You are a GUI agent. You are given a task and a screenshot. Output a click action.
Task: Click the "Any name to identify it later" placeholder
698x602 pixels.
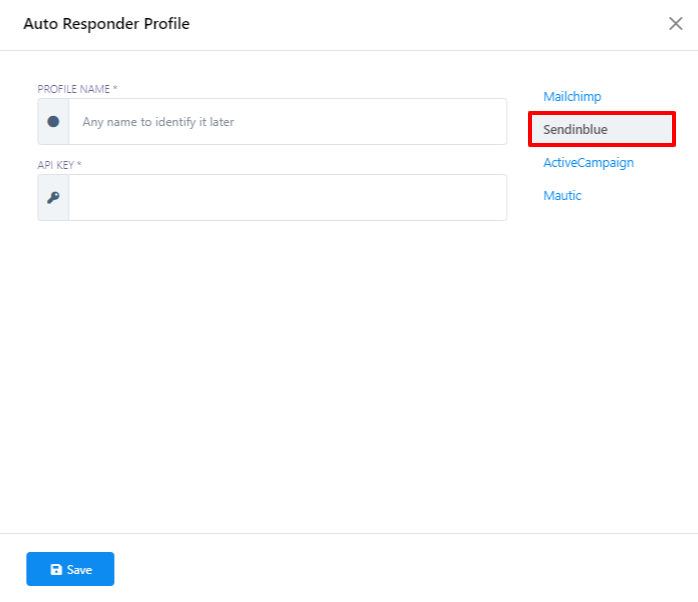(158, 122)
